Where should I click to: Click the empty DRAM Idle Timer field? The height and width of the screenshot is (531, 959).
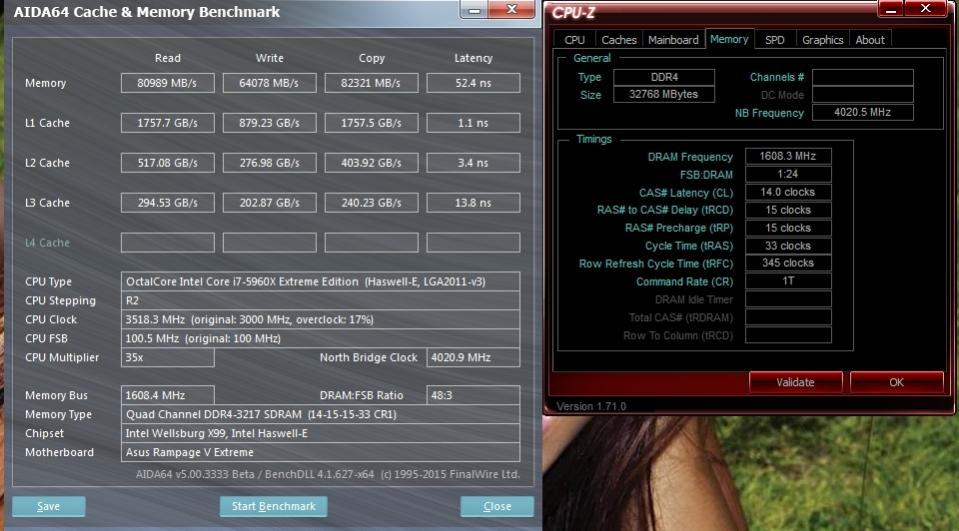[x=788, y=299]
